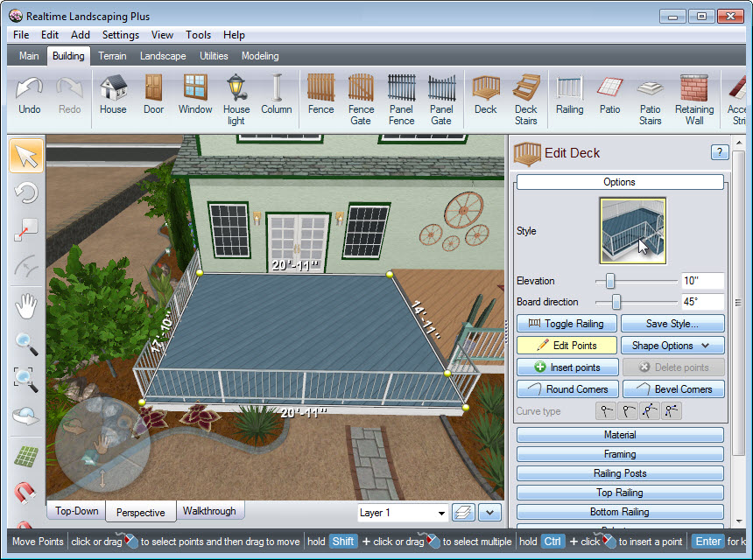The image size is (753, 560).
Task: Switch to Walkthrough view
Action: coord(209,511)
